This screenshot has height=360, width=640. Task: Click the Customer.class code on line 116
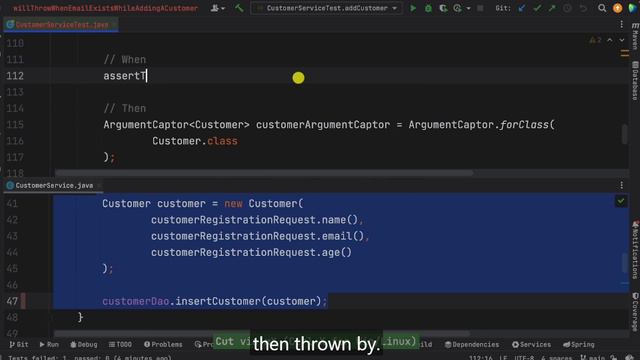(x=195, y=141)
